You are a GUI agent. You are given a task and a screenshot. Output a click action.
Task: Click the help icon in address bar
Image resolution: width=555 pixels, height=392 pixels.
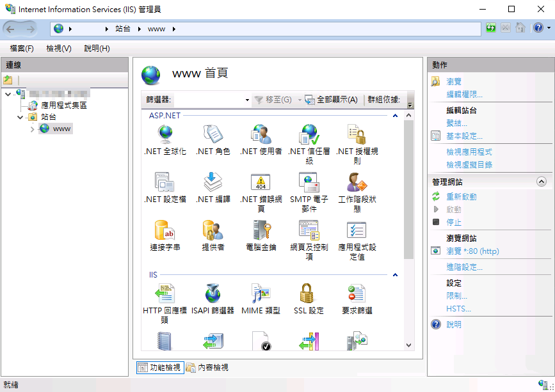pyautogui.click(x=538, y=28)
